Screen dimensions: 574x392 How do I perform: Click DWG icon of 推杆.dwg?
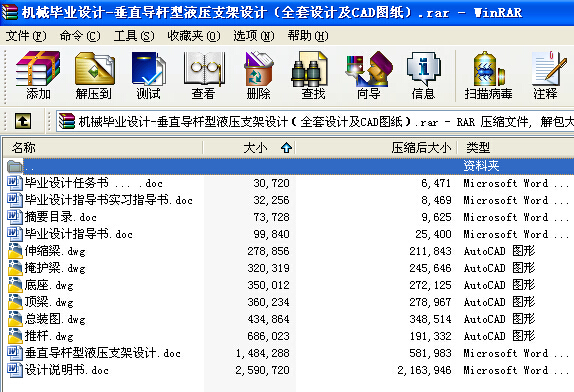click(15, 336)
